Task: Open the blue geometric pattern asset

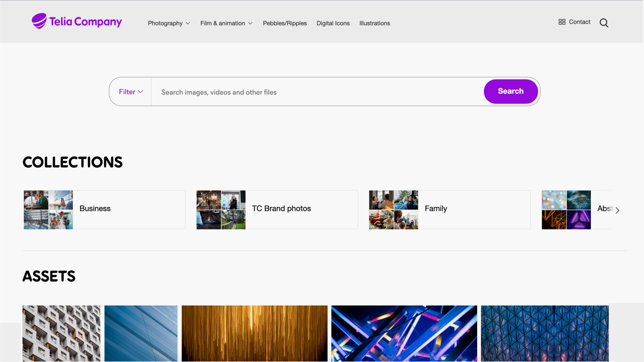Action: [545, 333]
